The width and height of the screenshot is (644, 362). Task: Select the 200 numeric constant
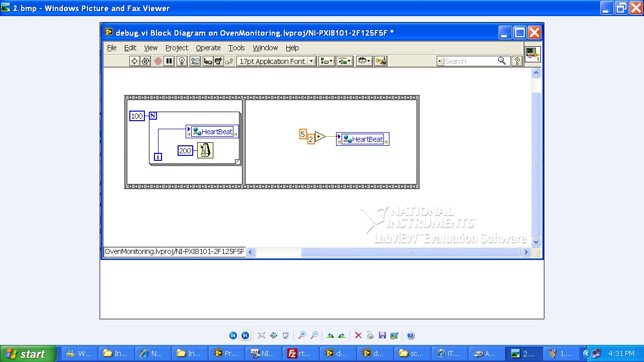tap(185, 150)
